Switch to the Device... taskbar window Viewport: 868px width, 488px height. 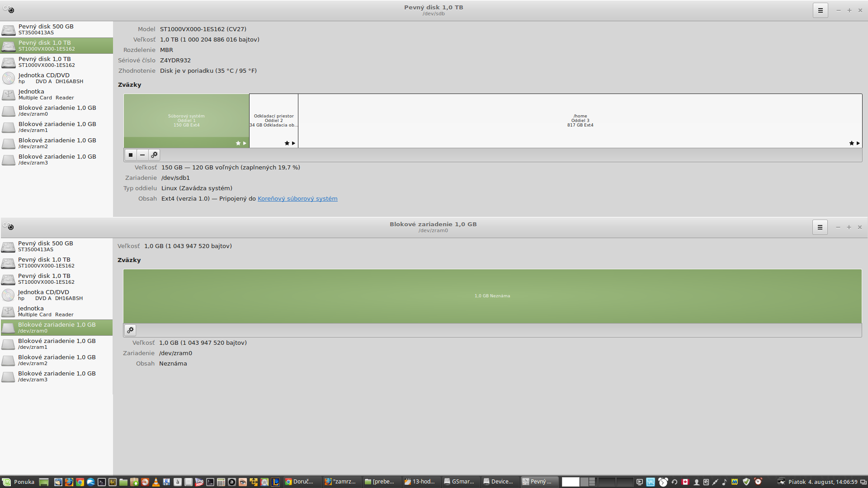pyautogui.click(x=499, y=482)
